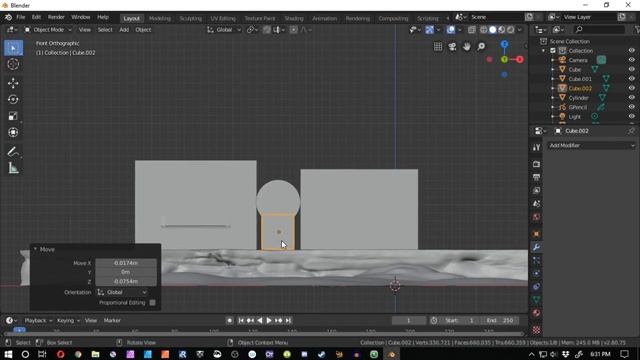Click Marker in timeline header
Viewport: 640px width, 360px height.
tap(112, 320)
